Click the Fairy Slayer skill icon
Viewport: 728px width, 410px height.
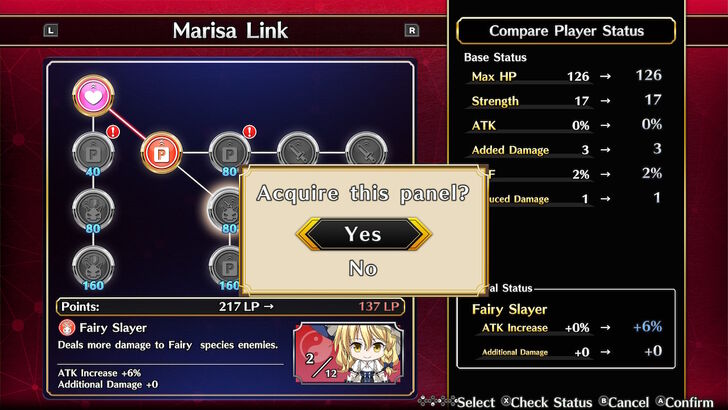click(x=67, y=327)
